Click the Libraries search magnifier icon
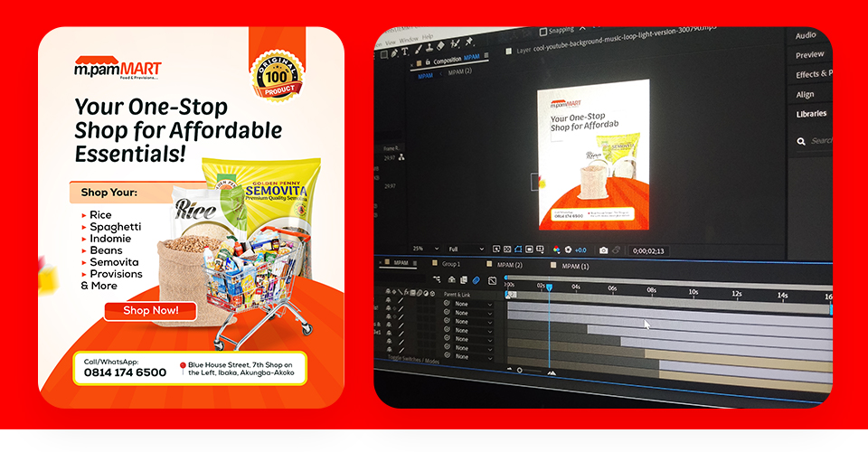The height and width of the screenshot is (452, 868). 801,142
